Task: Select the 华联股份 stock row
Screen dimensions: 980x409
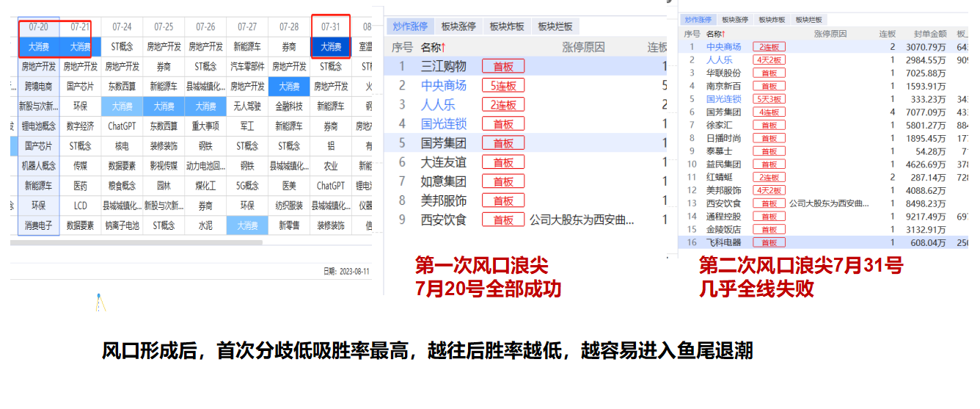Action: coord(824,73)
